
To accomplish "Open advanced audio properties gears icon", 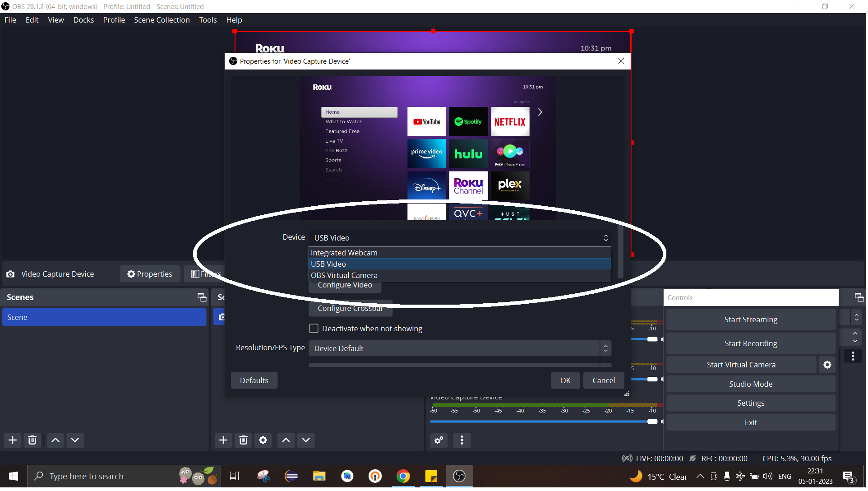I will 439,440.
